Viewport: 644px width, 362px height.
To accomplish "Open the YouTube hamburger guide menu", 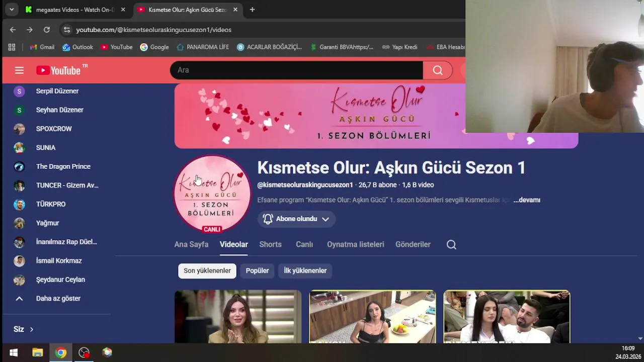I will coord(19,70).
